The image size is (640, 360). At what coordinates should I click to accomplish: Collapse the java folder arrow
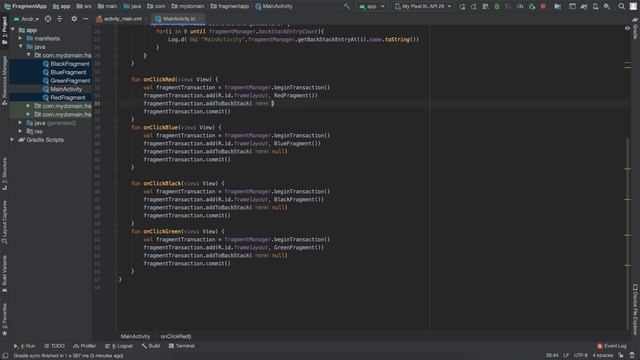(20, 47)
